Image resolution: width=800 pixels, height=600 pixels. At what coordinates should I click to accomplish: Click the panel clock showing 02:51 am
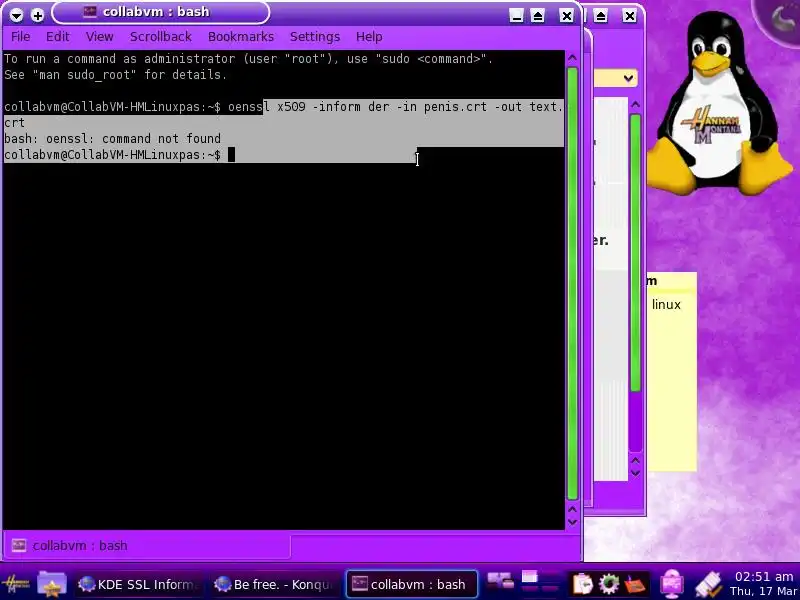(764, 584)
